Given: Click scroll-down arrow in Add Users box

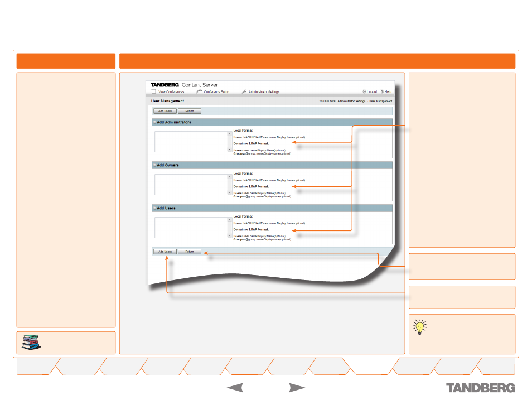Looking at the screenshot, I should click(229, 235).
